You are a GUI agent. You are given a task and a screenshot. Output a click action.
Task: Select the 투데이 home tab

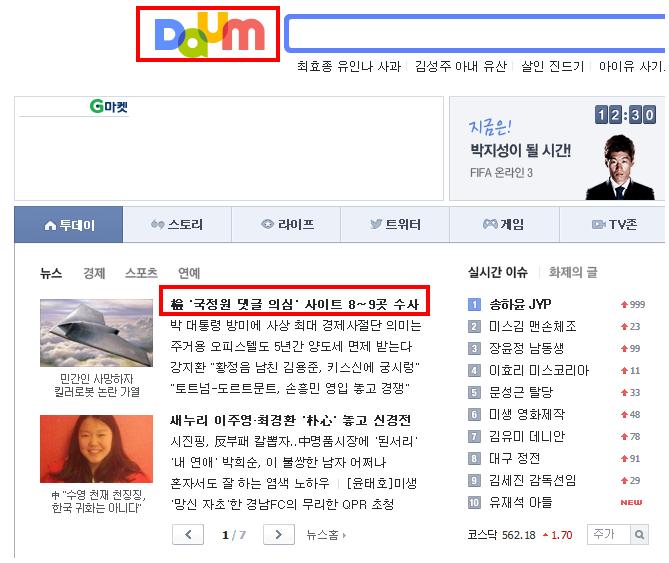(x=69, y=224)
